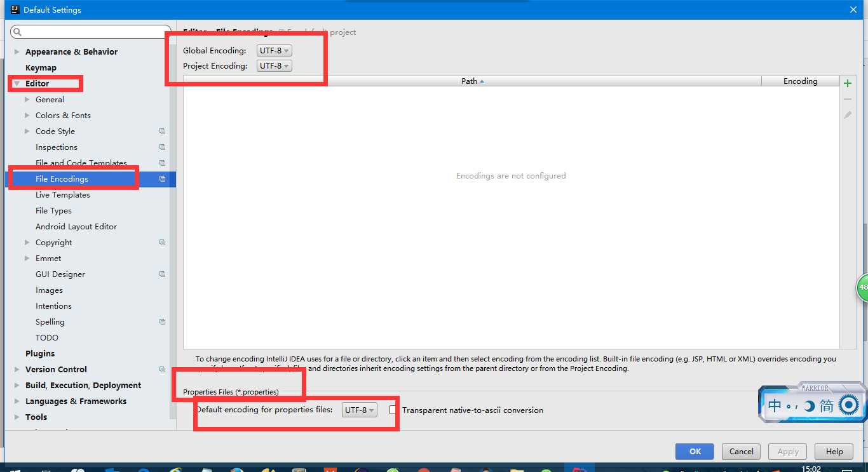868x472 pixels.
Task: Open Intentions settings page
Action: [x=53, y=306]
